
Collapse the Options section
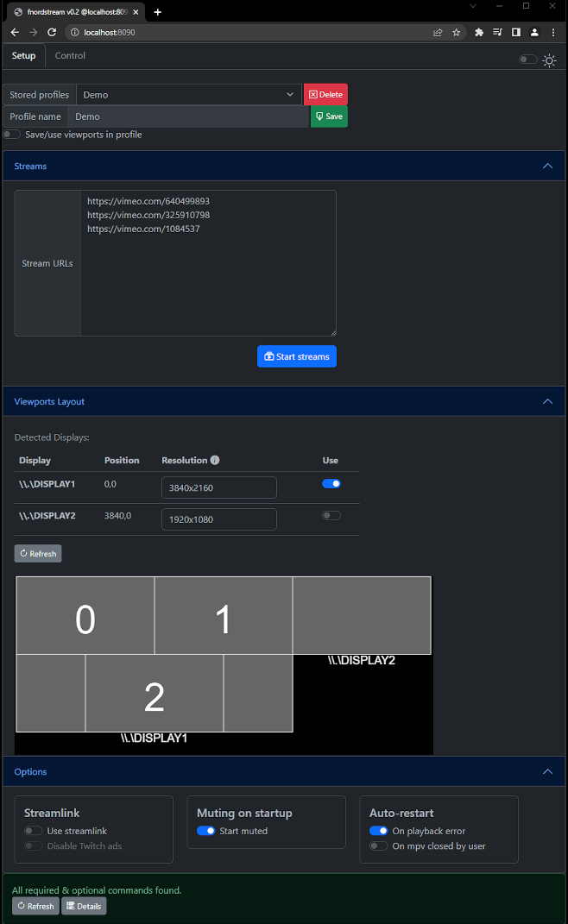point(547,771)
